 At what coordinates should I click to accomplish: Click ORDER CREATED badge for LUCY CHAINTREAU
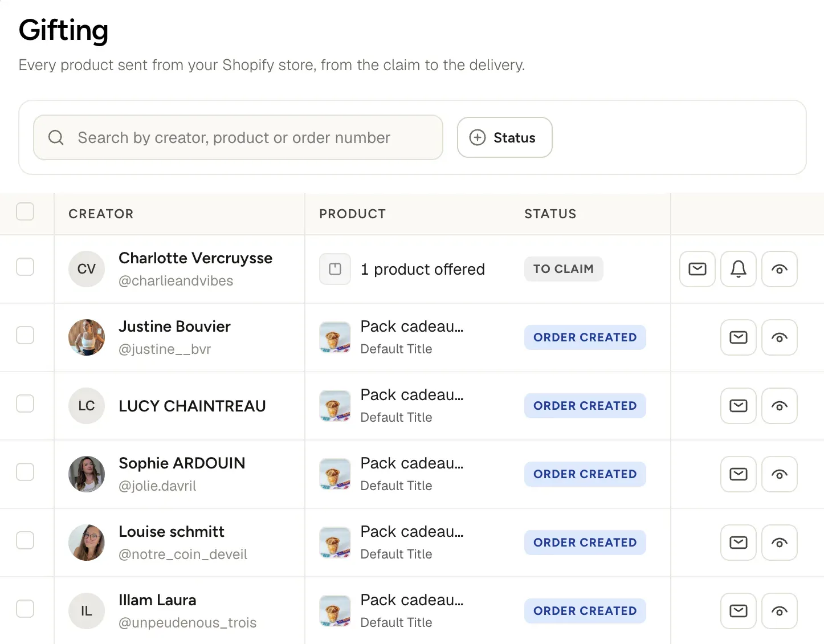[x=585, y=406]
